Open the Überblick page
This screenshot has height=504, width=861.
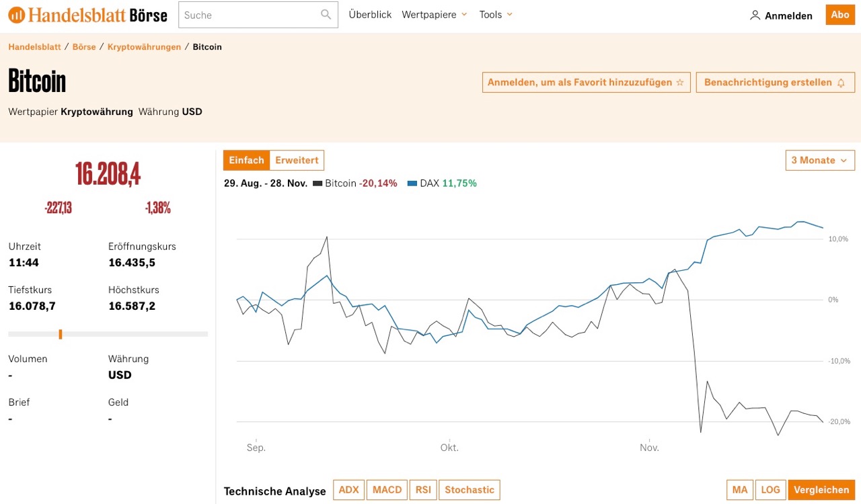370,15
